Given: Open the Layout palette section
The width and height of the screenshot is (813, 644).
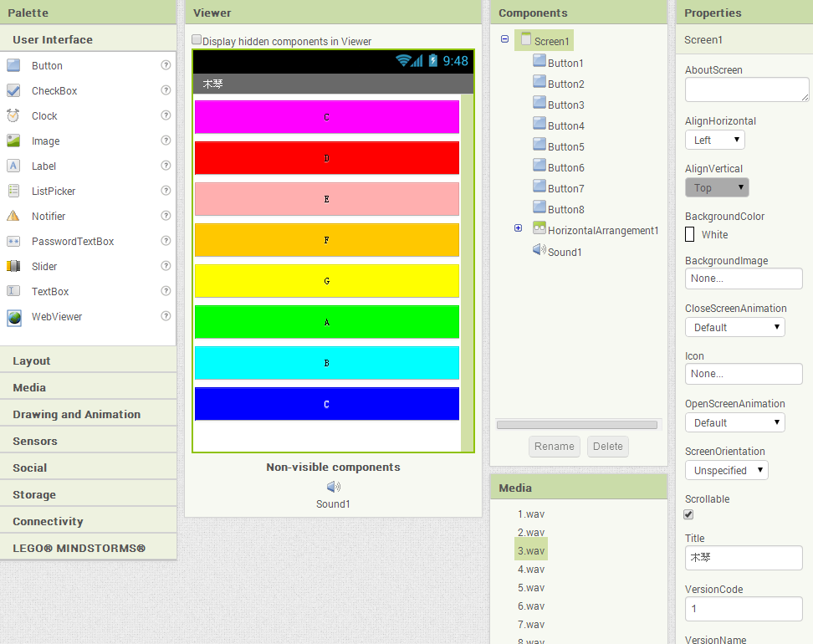Looking at the screenshot, I should coord(88,360).
